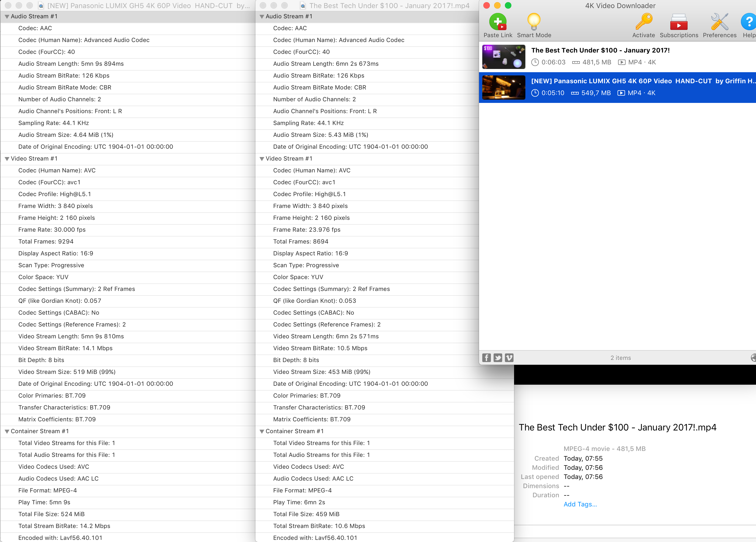Collapse Audio Stream #1 in Best Tech window
Image resolution: width=756 pixels, height=542 pixels.
point(262,17)
